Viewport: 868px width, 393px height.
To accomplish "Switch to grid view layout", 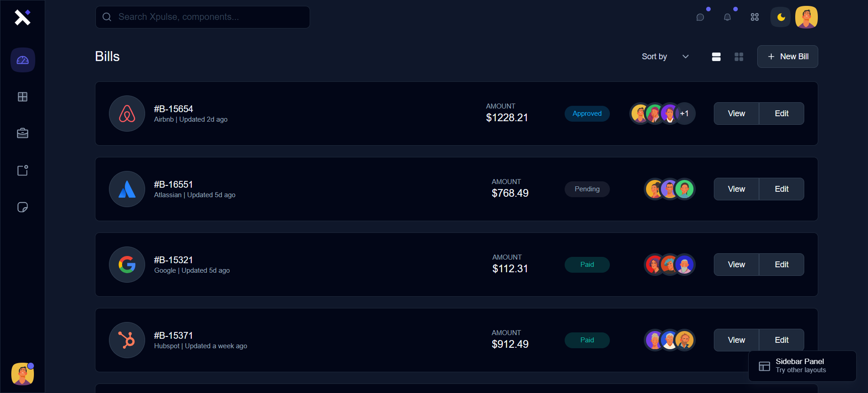I will tap(739, 57).
